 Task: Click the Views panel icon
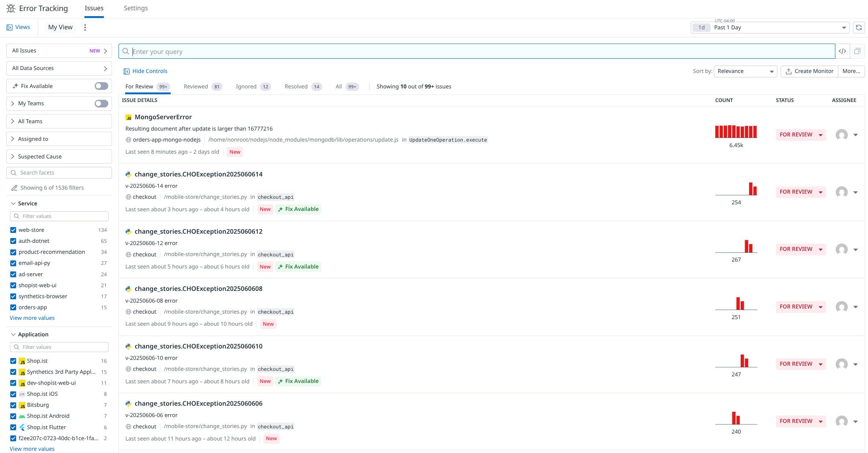[10, 28]
